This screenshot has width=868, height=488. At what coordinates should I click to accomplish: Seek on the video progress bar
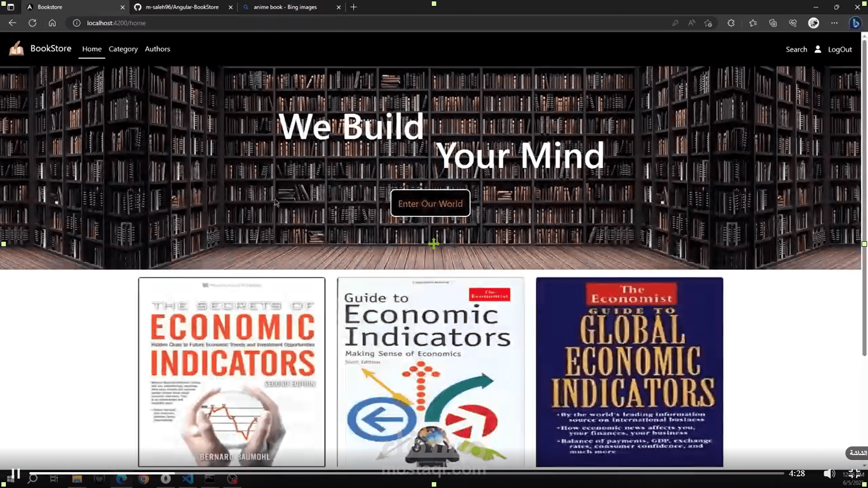tap(407, 473)
